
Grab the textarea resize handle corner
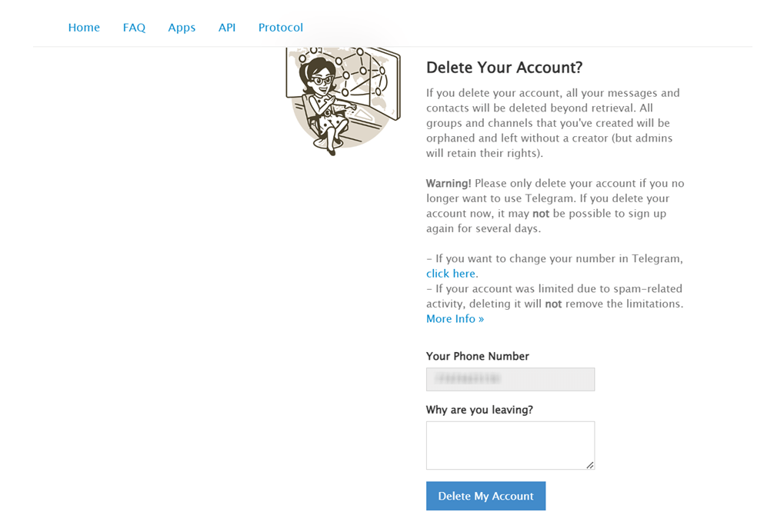(590, 465)
